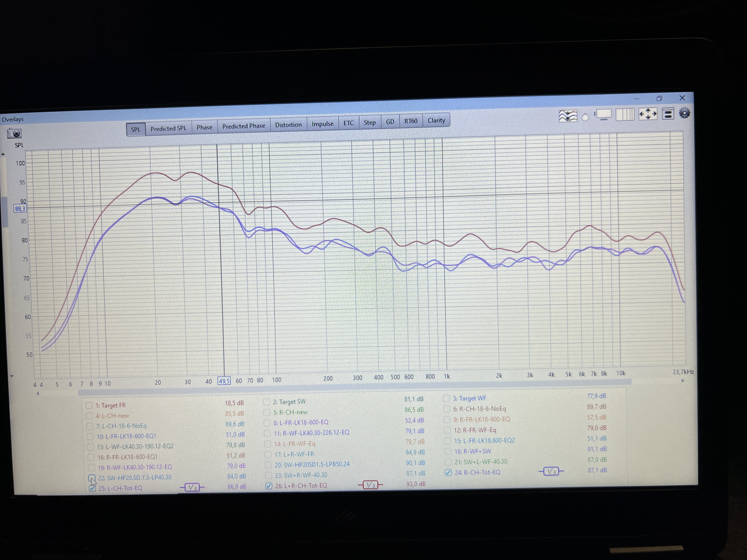Click up arrow above SPL axis
This screenshot has width=747, height=560.
click(3, 154)
